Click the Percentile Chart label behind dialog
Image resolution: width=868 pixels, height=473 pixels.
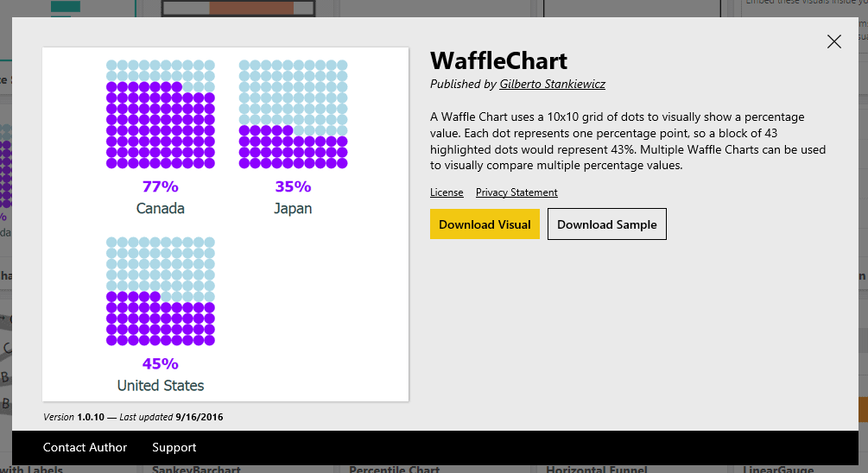pyautogui.click(x=394, y=470)
